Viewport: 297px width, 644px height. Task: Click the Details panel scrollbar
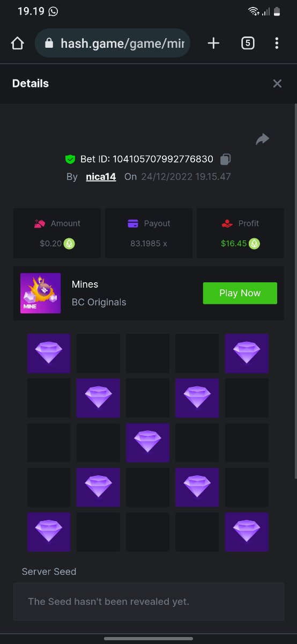pos(295,290)
